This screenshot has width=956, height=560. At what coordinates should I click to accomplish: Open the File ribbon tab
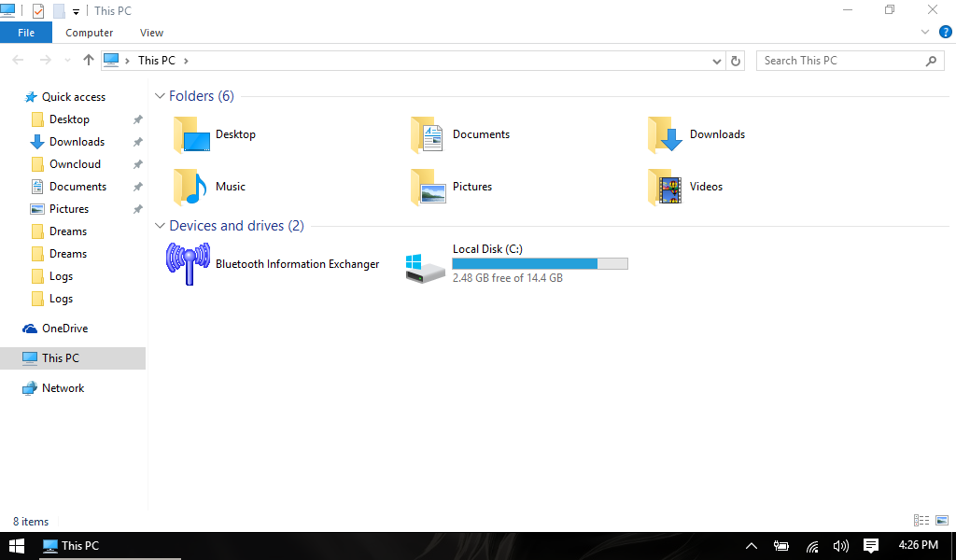click(x=26, y=33)
